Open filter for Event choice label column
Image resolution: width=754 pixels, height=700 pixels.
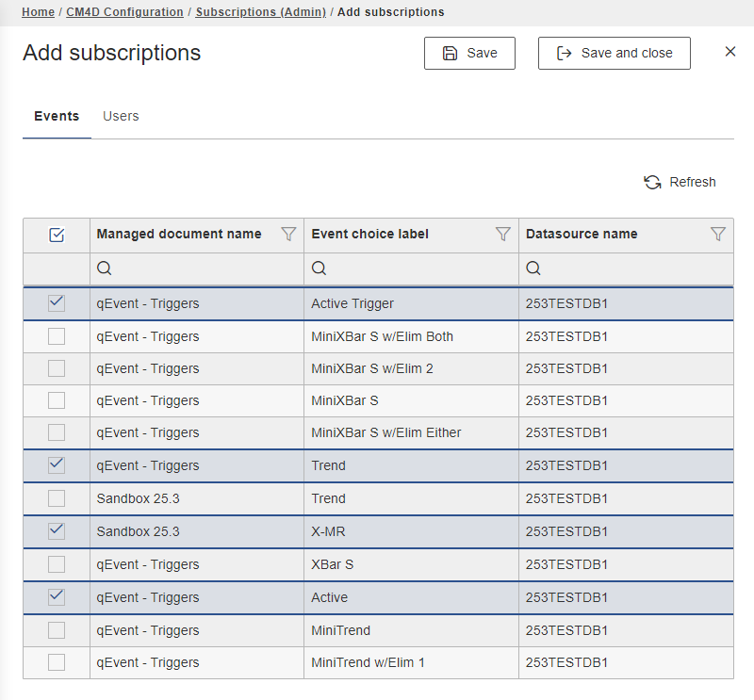[x=503, y=235]
